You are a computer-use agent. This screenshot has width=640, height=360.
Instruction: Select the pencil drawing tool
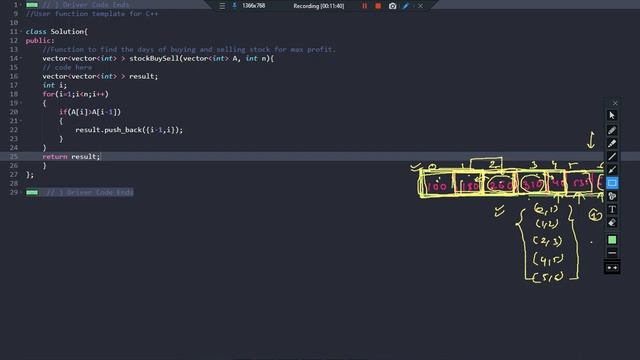pyautogui.click(x=611, y=130)
